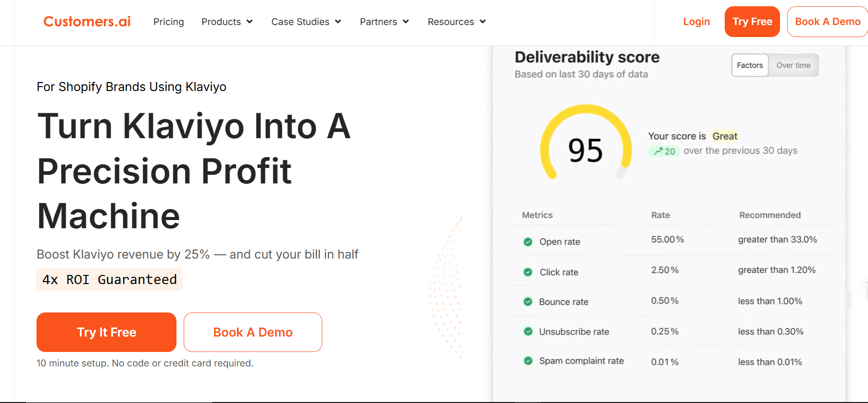Image resolution: width=868 pixels, height=403 pixels.
Task: Click the 55.00% rate value
Action: 667,239
